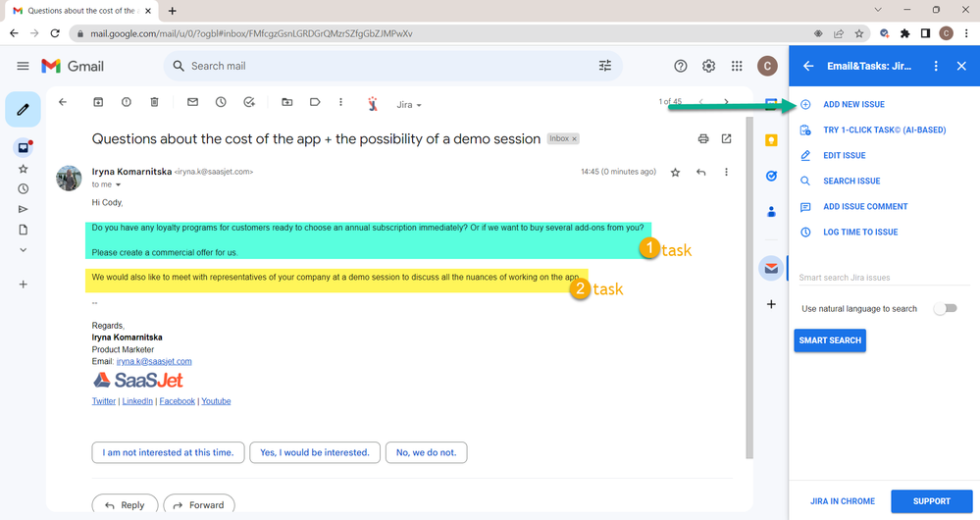Viewport: 980px width, 520px height.
Task: Move email to folder icon
Action: (x=286, y=102)
